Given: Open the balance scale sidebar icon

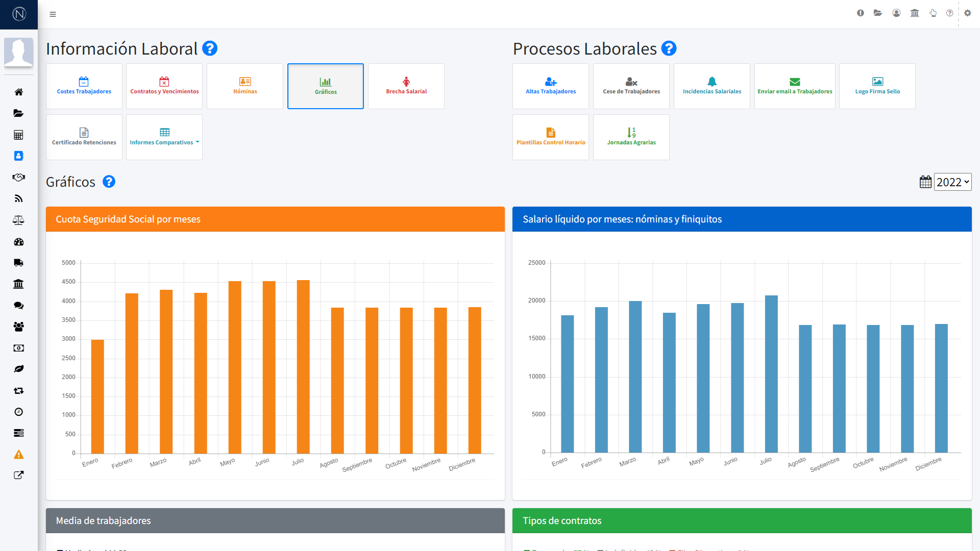Looking at the screenshot, I should (19, 220).
